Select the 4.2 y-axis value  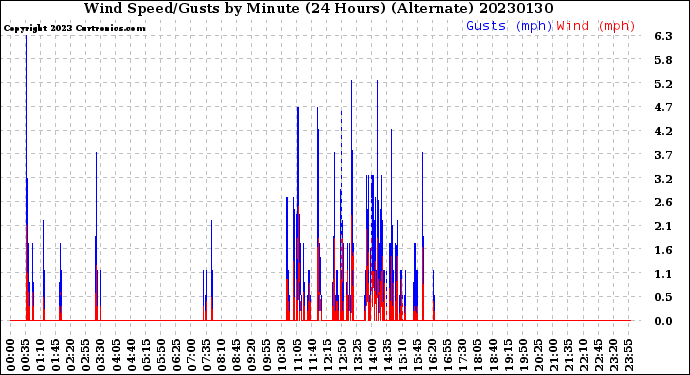(663, 131)
